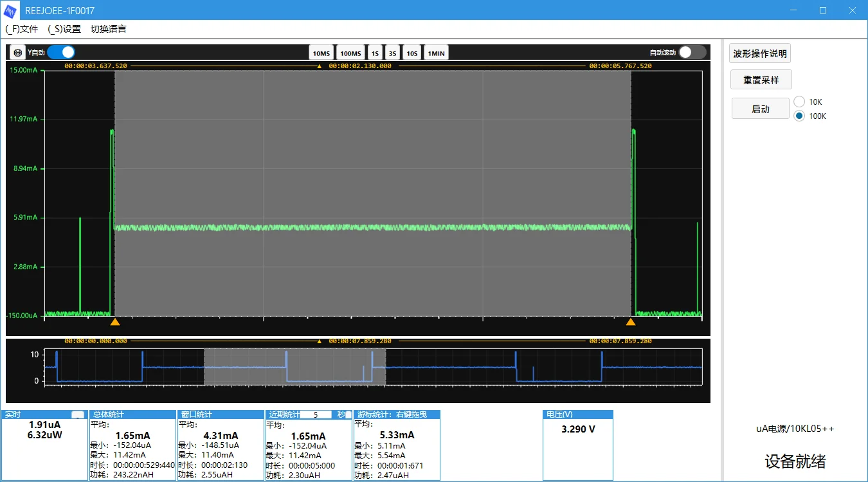This screenshot has height=482, width=868.
Task: Click the left orange cursor marker triangle
Action: coord(115,321)
